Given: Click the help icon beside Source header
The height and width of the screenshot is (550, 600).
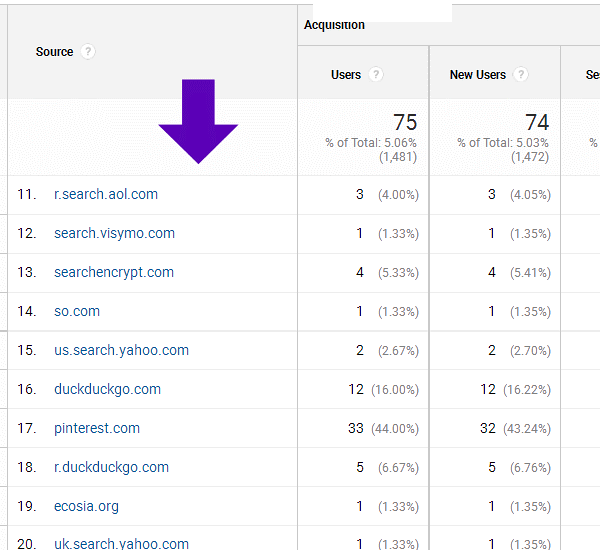Looking at the screenshot, I should (89, 52).
